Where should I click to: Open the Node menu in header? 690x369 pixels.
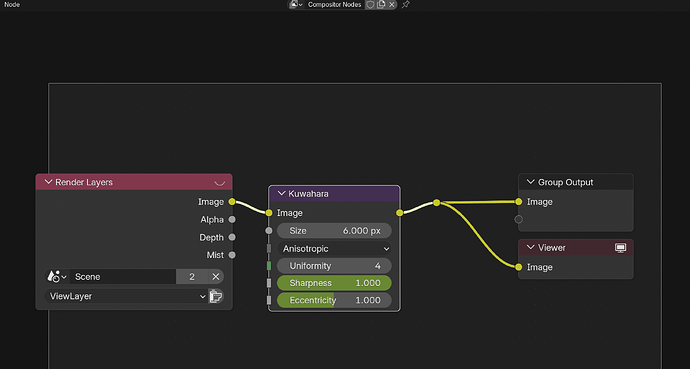point(12,4)
